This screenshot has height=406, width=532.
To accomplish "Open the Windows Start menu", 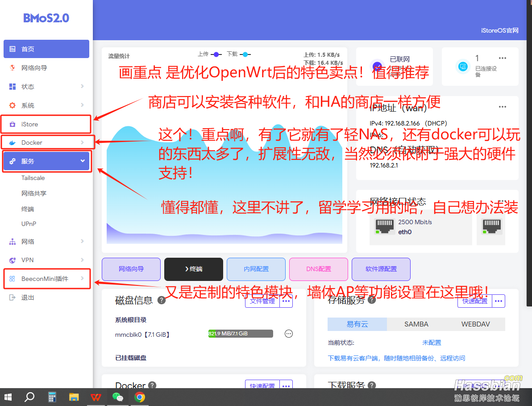I will [x=8, y=397].
